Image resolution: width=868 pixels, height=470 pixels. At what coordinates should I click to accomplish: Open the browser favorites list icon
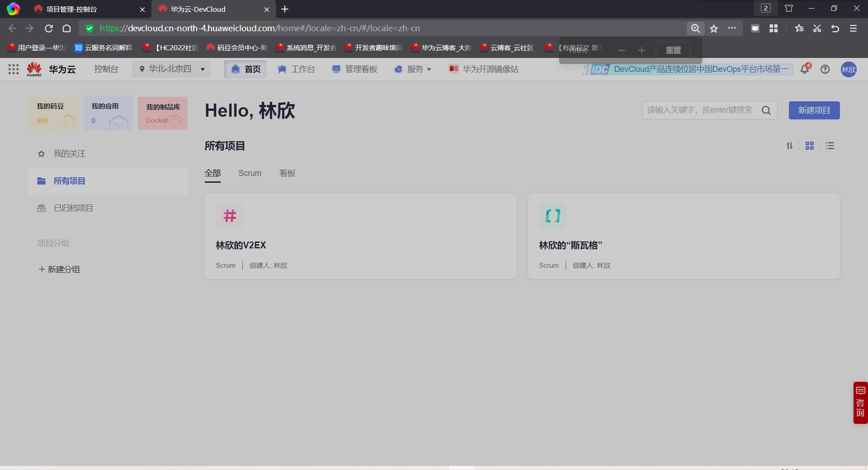(799, 28)
